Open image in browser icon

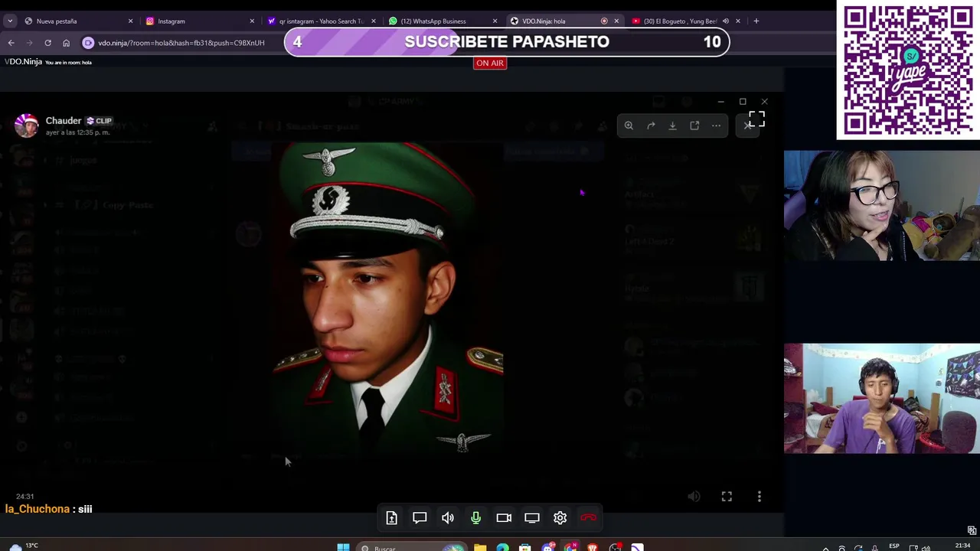[x=694, y=126]
